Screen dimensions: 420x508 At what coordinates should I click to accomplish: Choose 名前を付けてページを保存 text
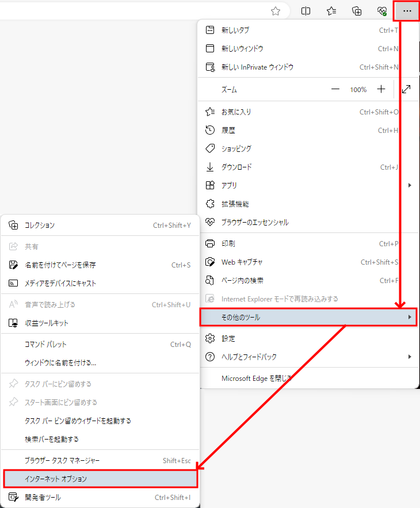60,265
